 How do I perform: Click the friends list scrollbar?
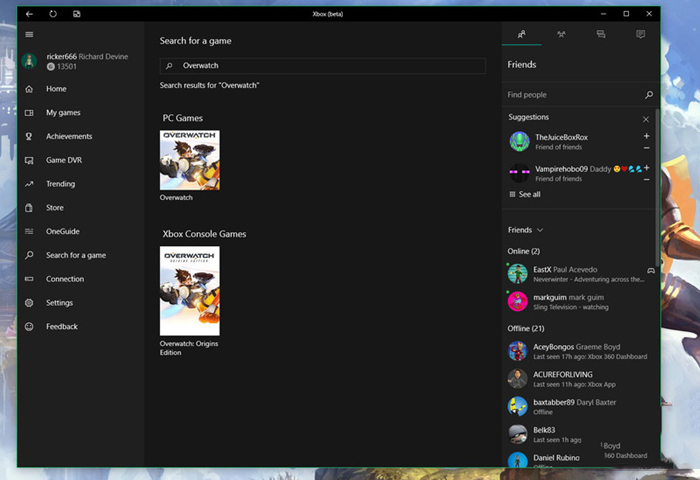pyautogui.click(x=657, y=186)
